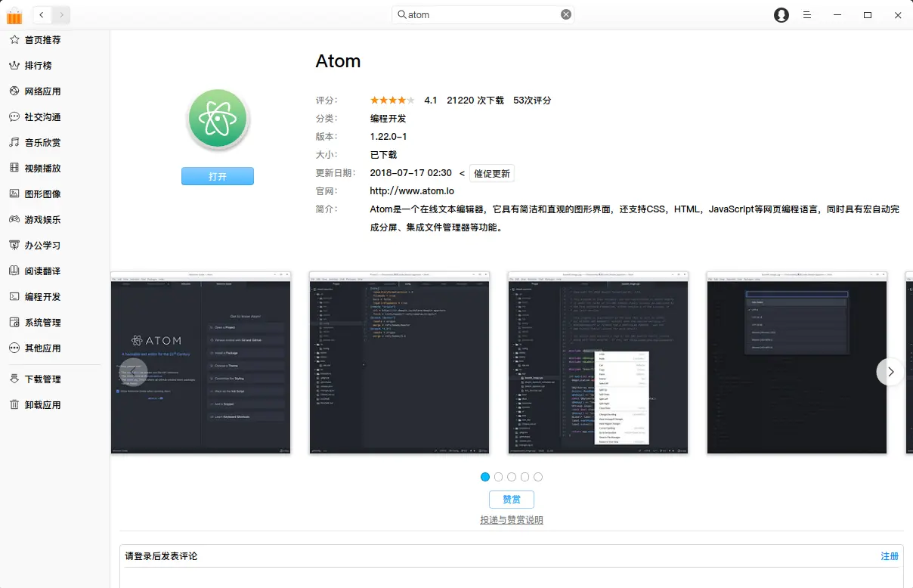Select fourth screenshot page dot
Image resolution: width=913 pixels, height=588 pixels.
click(525, 477)
